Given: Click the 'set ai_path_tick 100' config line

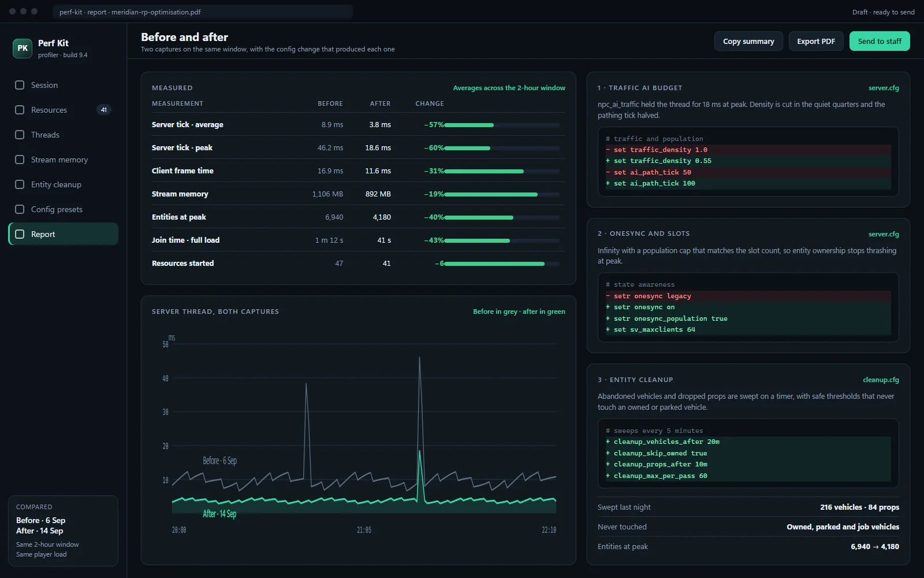Looking at the screenshot, I should pyautogui.click(x=748, y=183).
